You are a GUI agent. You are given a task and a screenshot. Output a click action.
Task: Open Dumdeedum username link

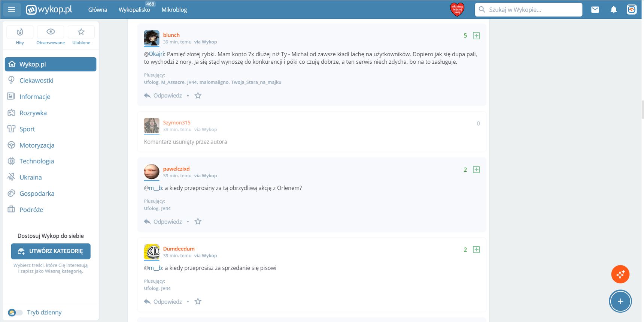coord(179,249)
